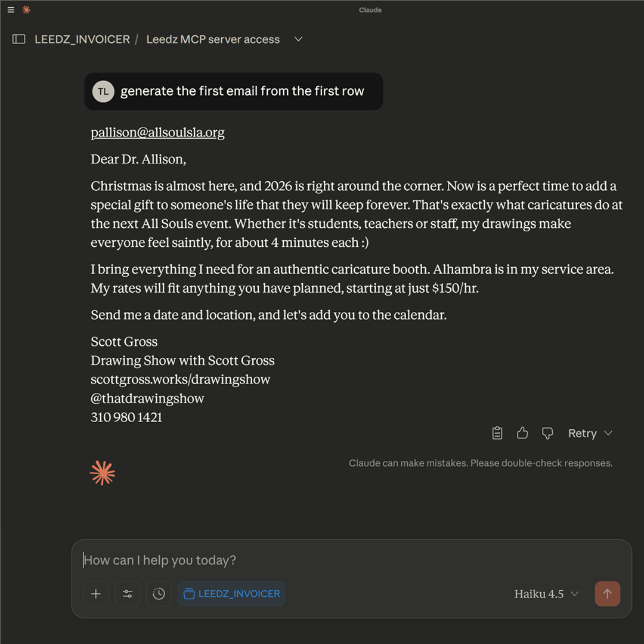This screenshot has height=644, width=644.
Task: Expand the Retry options dropdown
Action: (x=608, y=434)
